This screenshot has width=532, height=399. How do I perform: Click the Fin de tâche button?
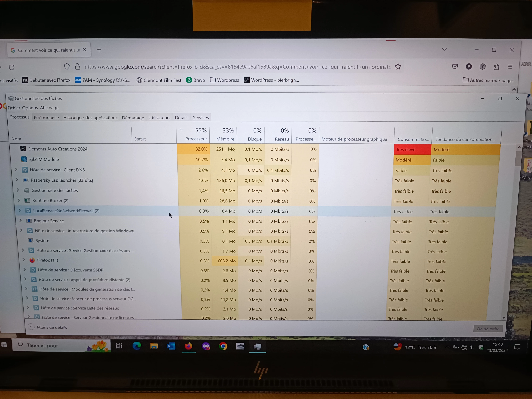(488, 329)
